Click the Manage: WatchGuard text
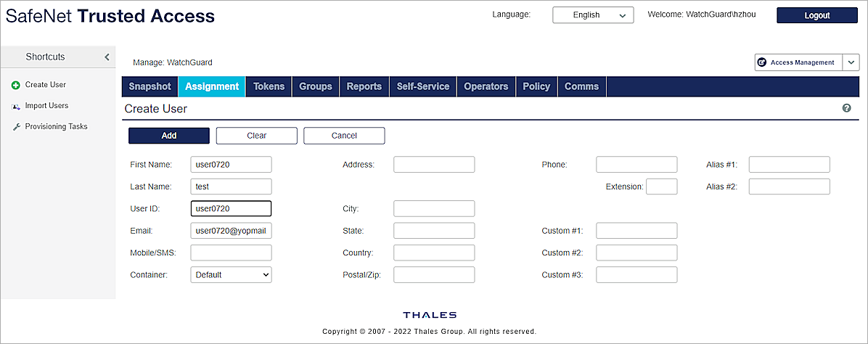 click(x=173, y=62)
